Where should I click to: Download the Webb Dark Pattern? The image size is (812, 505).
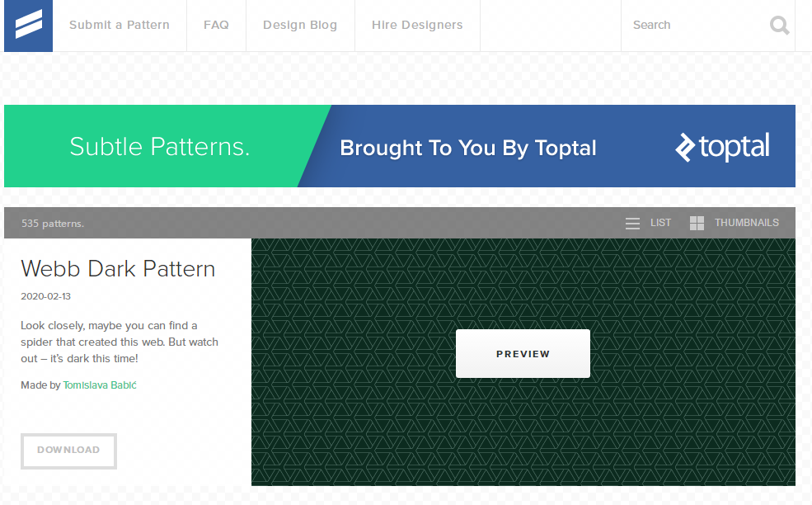(69, 451)
